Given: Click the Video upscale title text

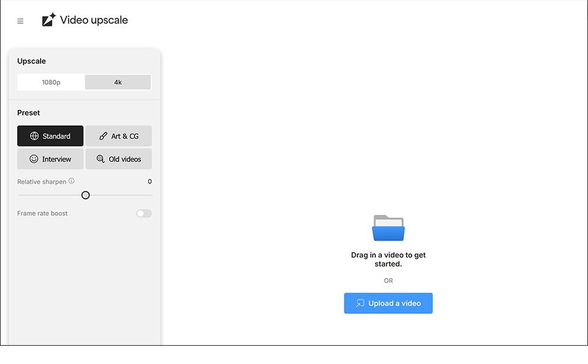Looking at the screenshot, I should coord(94,21).
